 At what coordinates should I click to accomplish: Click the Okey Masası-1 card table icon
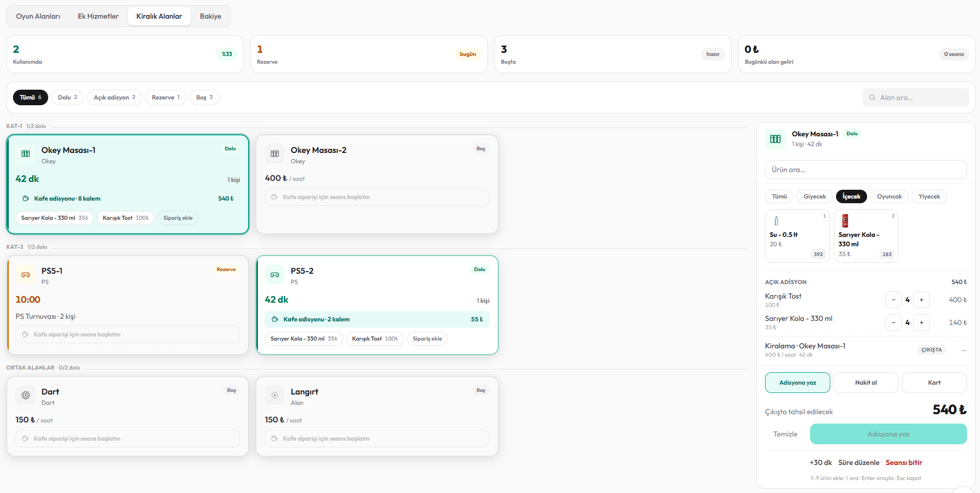25,154
